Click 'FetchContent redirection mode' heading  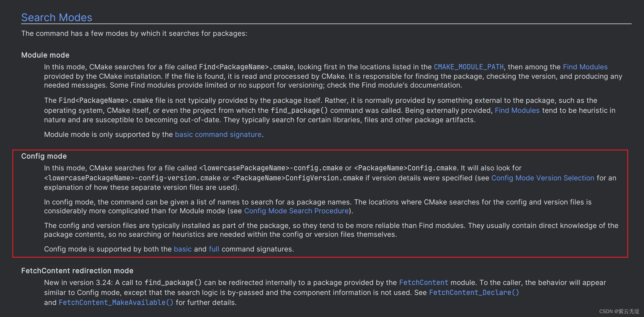[x=77, y=271]
